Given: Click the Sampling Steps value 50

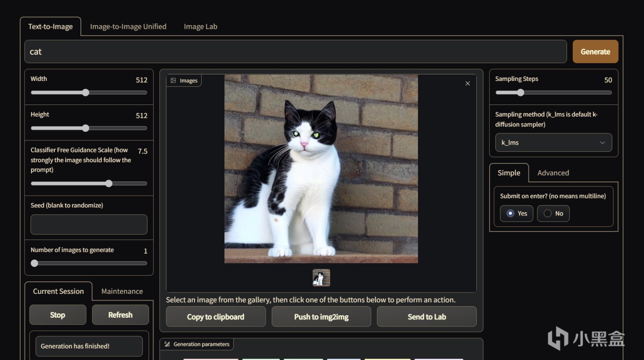Looking at the screenshot, I should (x=608, y=80).
